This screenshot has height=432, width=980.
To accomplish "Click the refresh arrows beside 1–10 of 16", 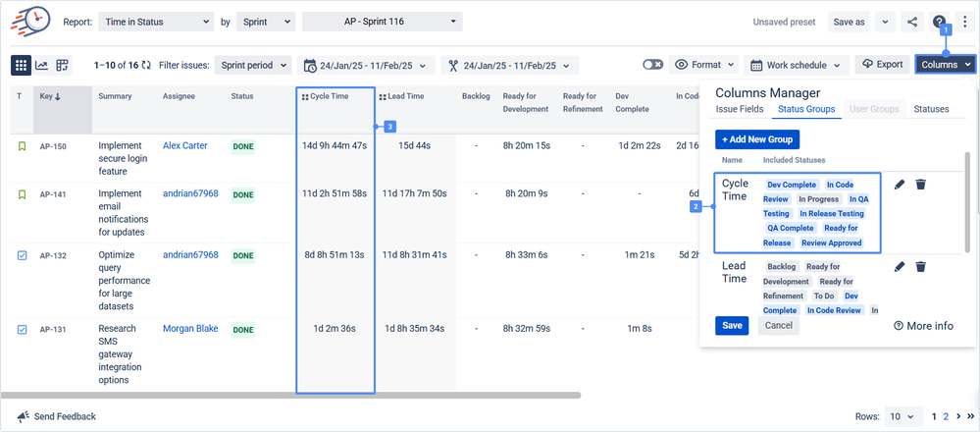I will point(146,65).
